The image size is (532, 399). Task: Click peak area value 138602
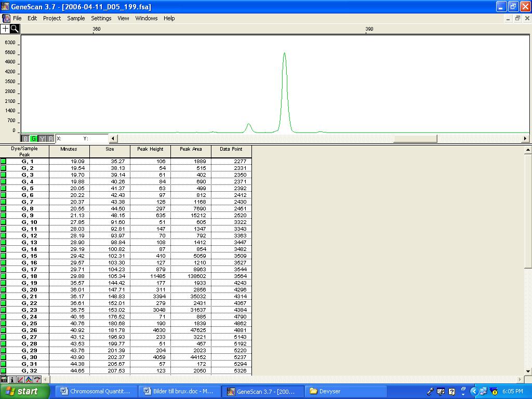(196, 276)
